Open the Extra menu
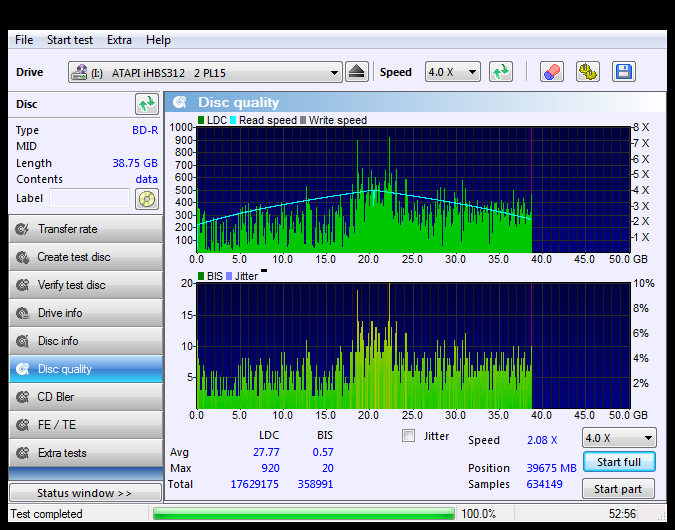The height and width of the screenshot is (530, 675). [x=119, y=40]
